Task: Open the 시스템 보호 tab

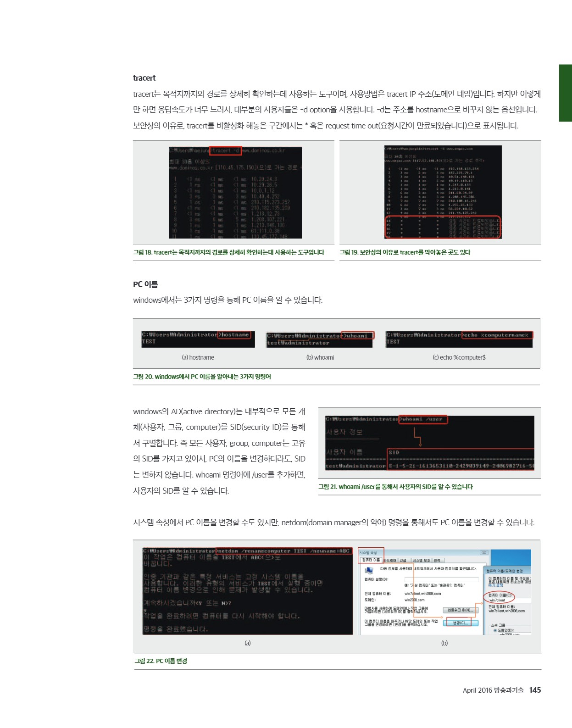Action: coord(421,561)
